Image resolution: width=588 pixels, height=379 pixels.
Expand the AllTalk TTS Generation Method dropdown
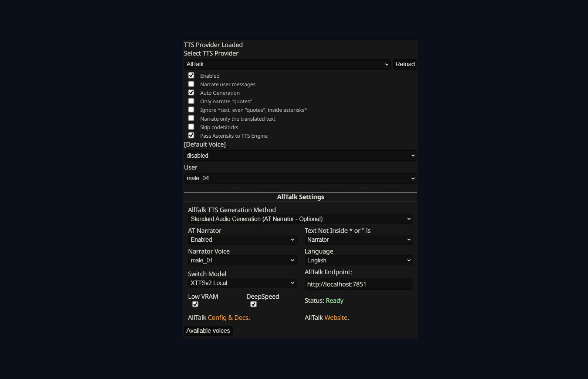point(300,219)
